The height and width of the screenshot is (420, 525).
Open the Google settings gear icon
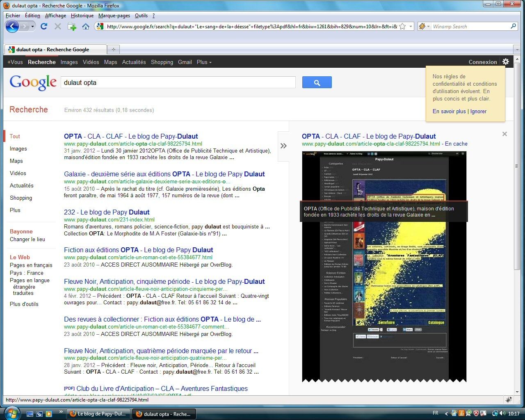point(506,62)
